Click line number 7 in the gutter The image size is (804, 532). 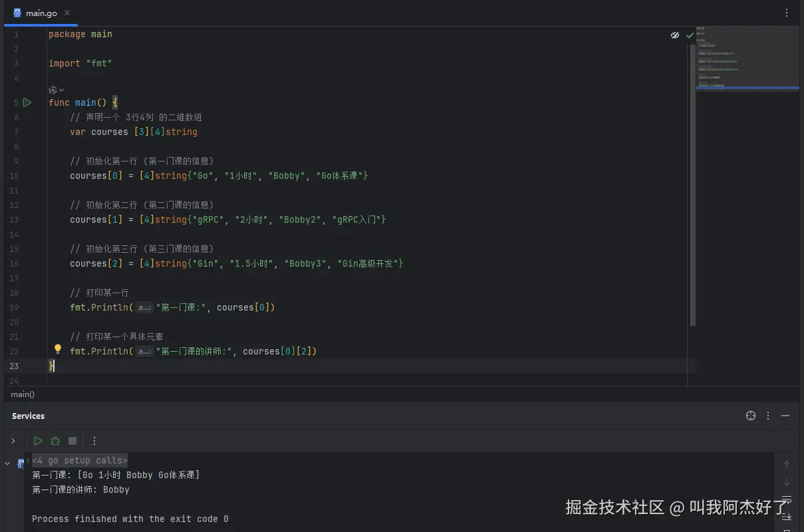[16, 132]
